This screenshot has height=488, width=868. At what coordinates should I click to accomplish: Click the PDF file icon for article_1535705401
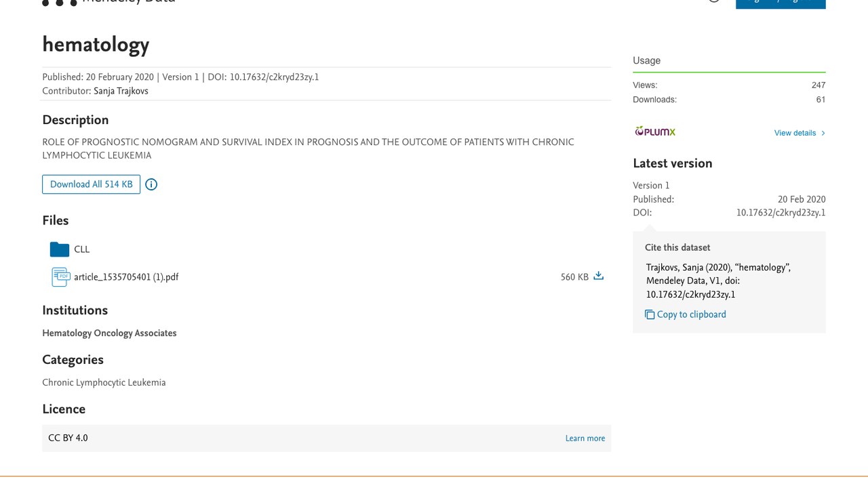[x=60, y=277]
